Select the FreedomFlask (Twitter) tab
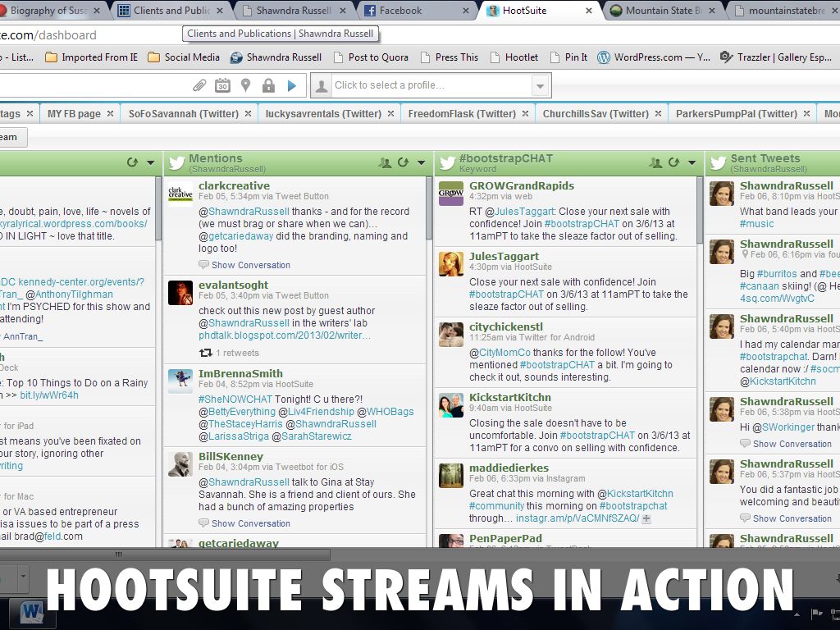This screenshot has width=840, height=630. tap(462, 114)
